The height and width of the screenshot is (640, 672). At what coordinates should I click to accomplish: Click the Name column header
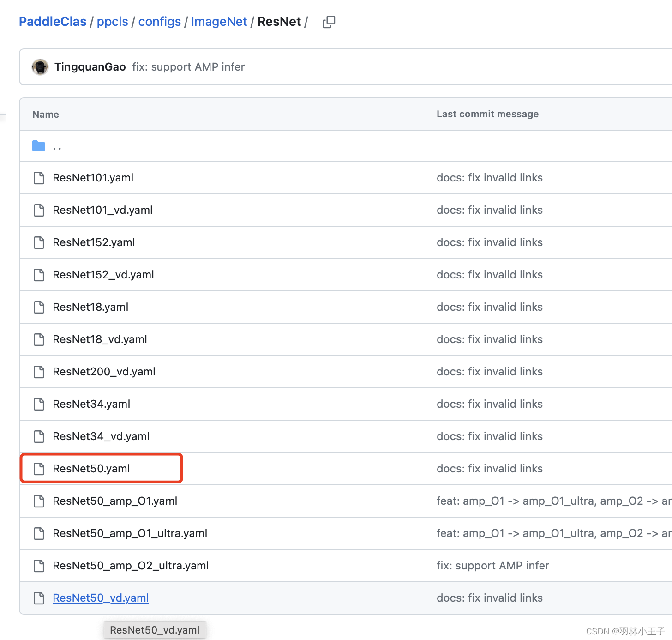pyautogui.click(x=46, y=115)
